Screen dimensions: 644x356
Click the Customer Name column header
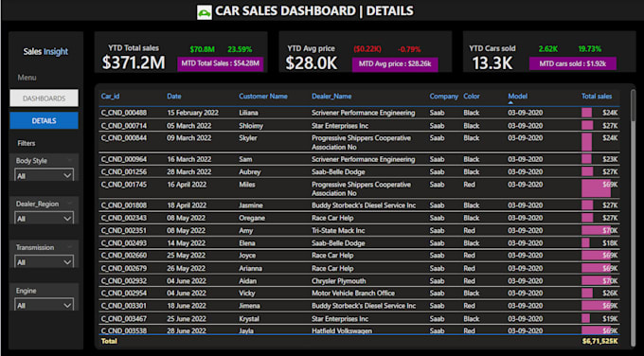tap(263, 96)
